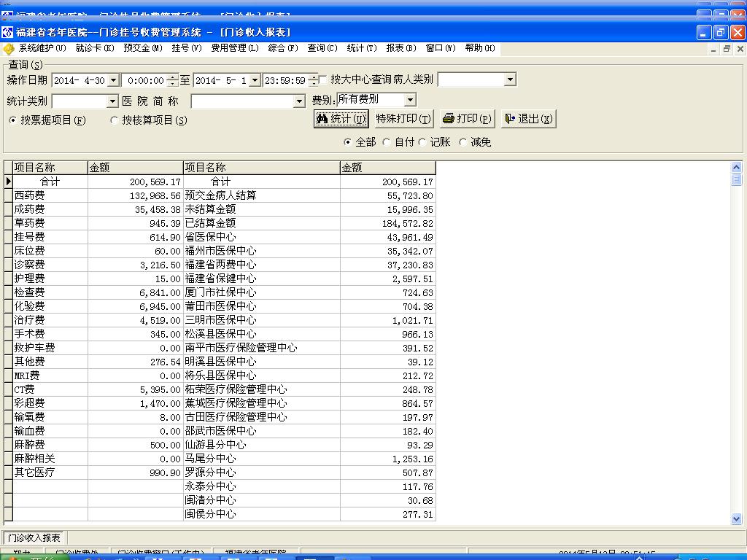Click the key icon beside 系统维护 menu
Screen dimensions: 747x560
pyautogui.click(x=9, y=49)
